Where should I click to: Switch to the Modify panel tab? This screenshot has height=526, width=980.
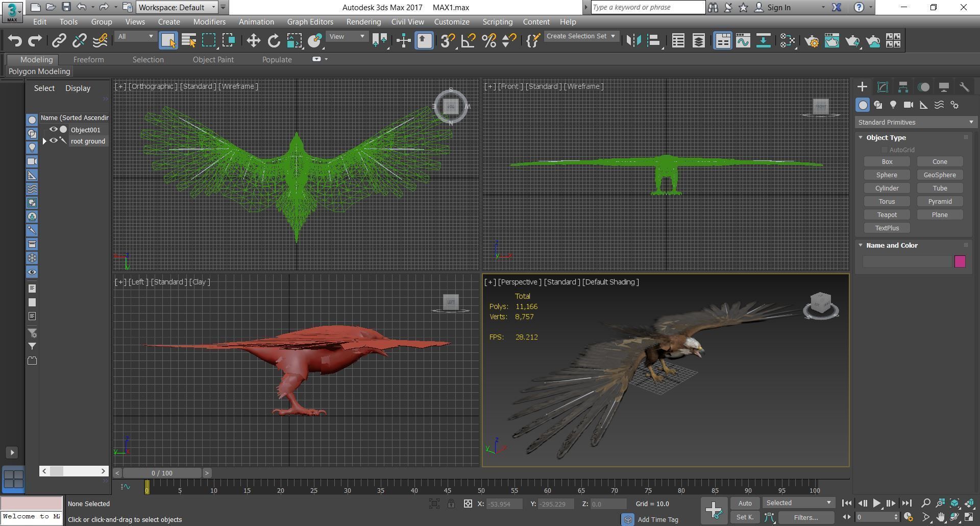click(883, 87)
